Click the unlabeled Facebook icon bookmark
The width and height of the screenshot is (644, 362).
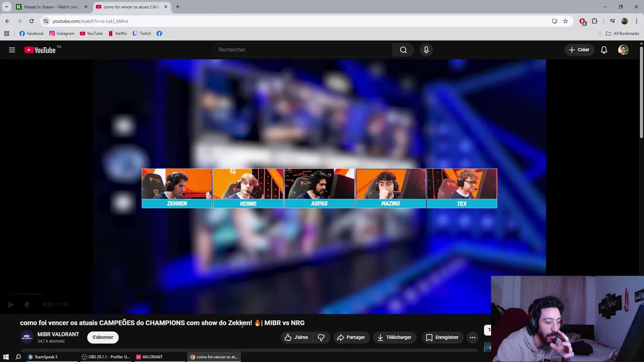coord(159,33)
